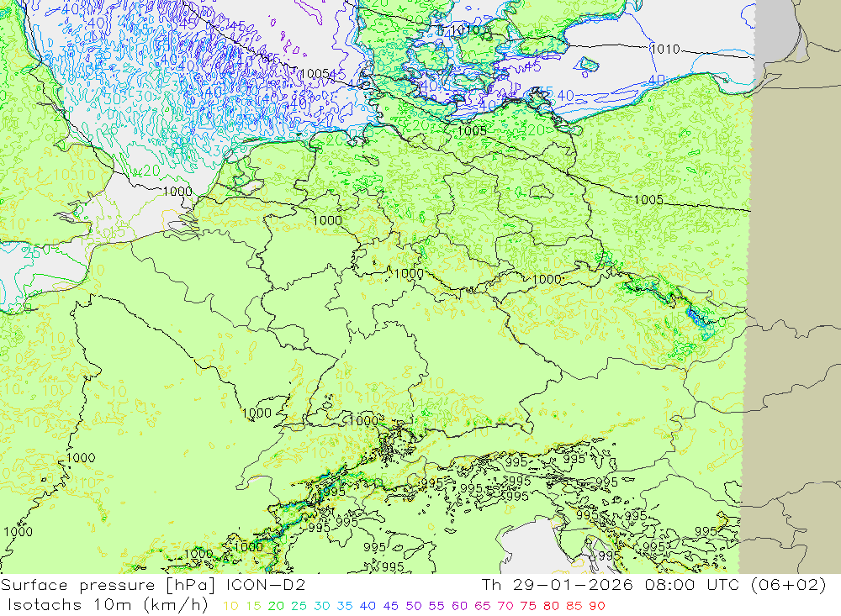
Task: Select the '55' isotach legend value
Action: pyautogui.click(x=436, y=606)
